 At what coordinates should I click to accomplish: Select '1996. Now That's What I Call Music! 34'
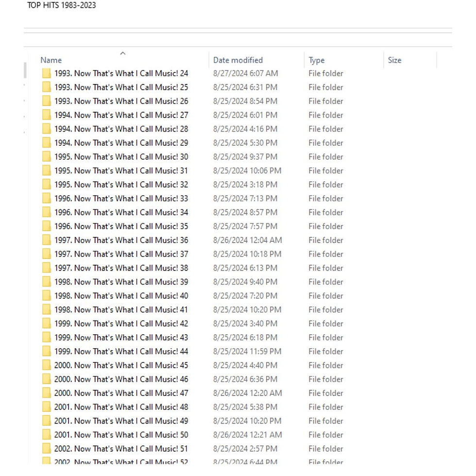click(x=121, y=213)
